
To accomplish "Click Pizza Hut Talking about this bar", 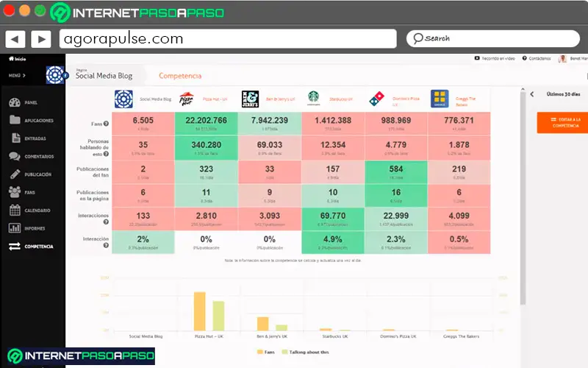I will point(218,316).
